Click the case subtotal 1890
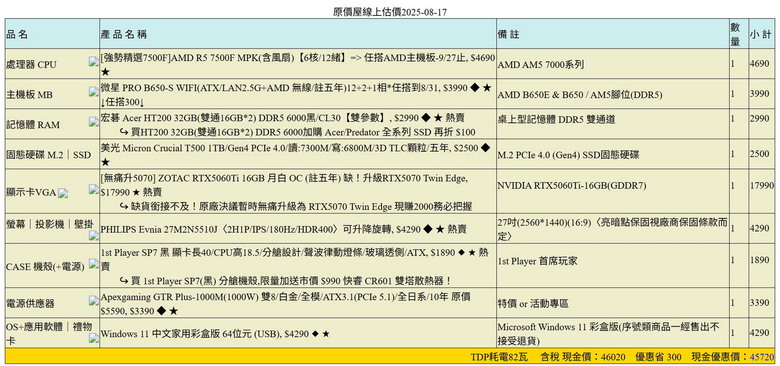780x366 pixels. click(x=760, y=260)
